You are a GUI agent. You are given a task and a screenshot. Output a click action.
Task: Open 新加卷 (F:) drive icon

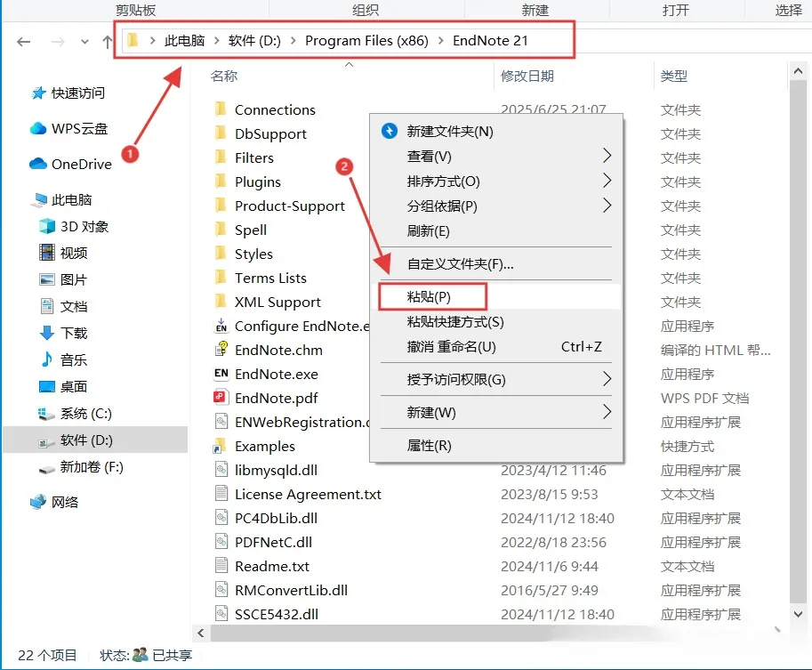[47, 468]
